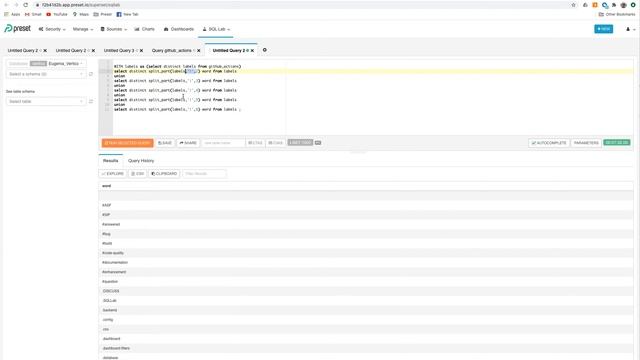
Task: Open the Select table dropdown
Action: (46, 101)
